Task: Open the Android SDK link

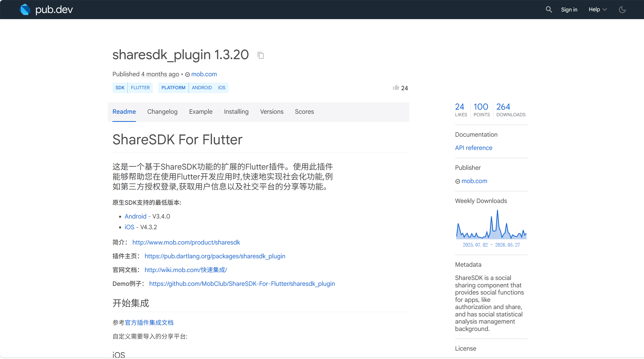Action: [x=135, y=216]
